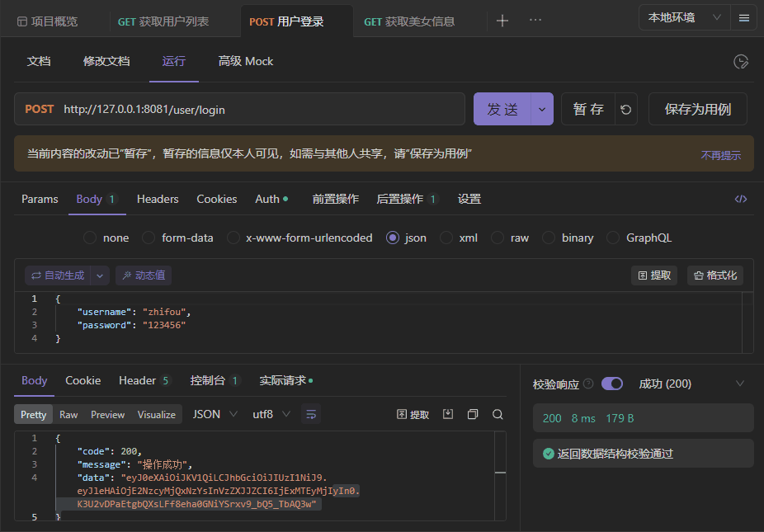Switch to GET 获取用户列表 tab
Viewport: 764px width, 532px height.
point(163,21)
